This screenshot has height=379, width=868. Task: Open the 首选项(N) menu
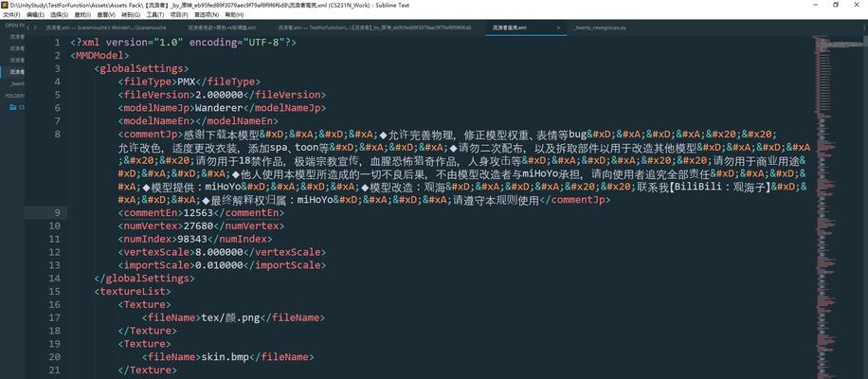click(x=205, y=15)
